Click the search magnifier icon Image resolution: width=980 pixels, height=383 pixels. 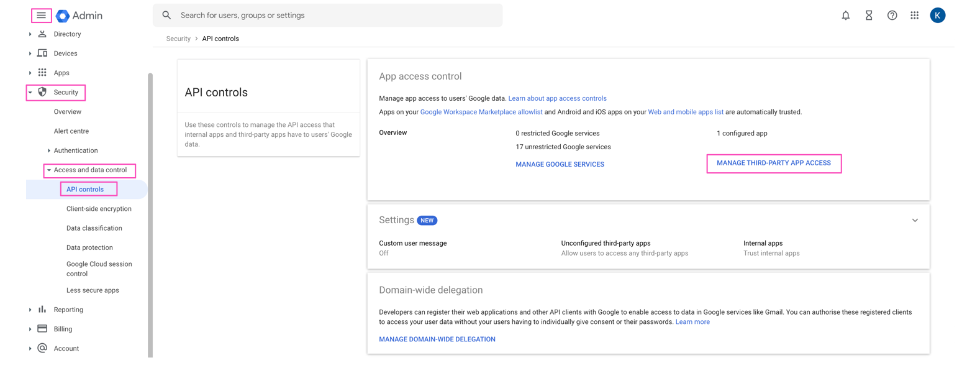[x=166, y=16]
